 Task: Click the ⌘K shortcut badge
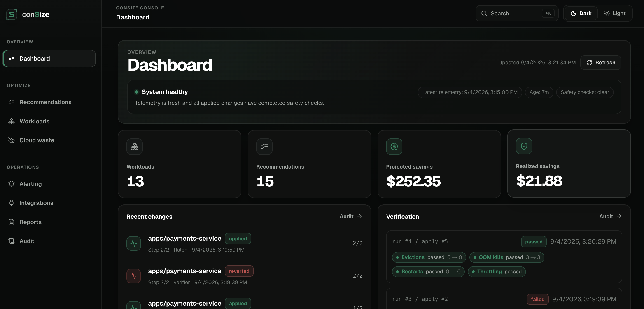(548, 13)
